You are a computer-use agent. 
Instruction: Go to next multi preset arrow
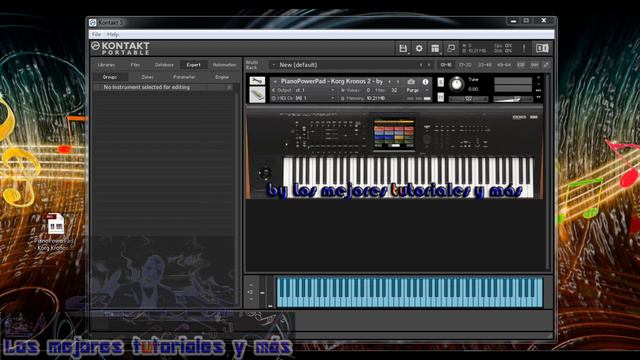429,64
